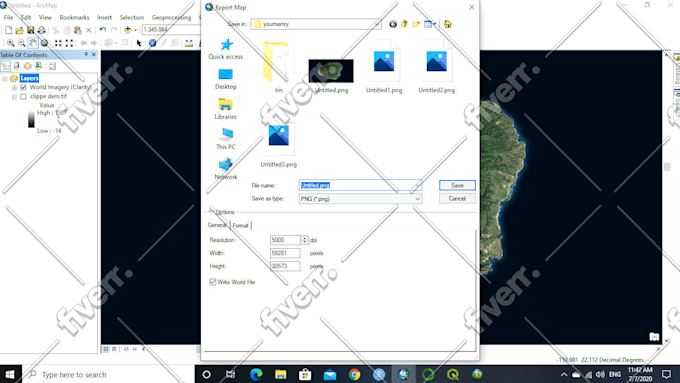680x383 pixels.
Task: Toggle the clippe dem.tif layer checkbox
Action: [23, 96]
